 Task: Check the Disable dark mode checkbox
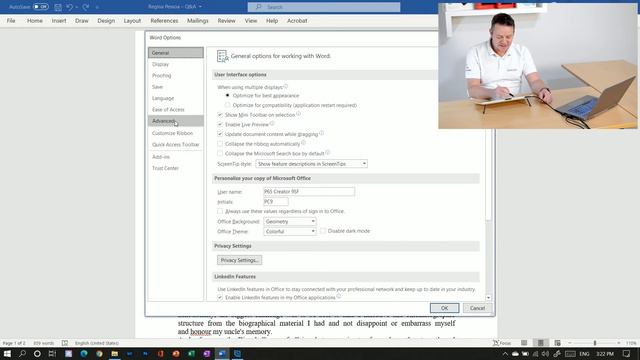pyautogui.click(x=323, y=231)
